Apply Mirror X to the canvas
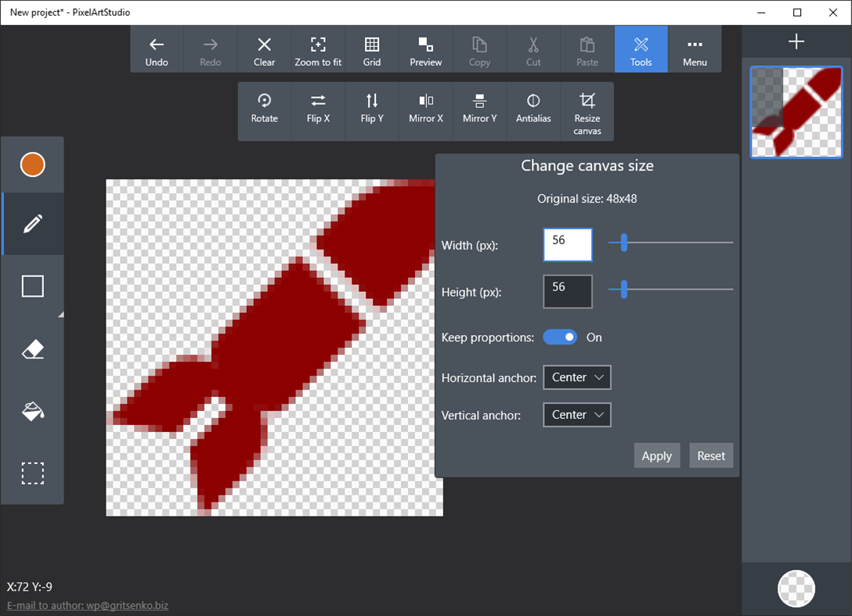This screenshot has width=852, height=616. pos(426,111)
